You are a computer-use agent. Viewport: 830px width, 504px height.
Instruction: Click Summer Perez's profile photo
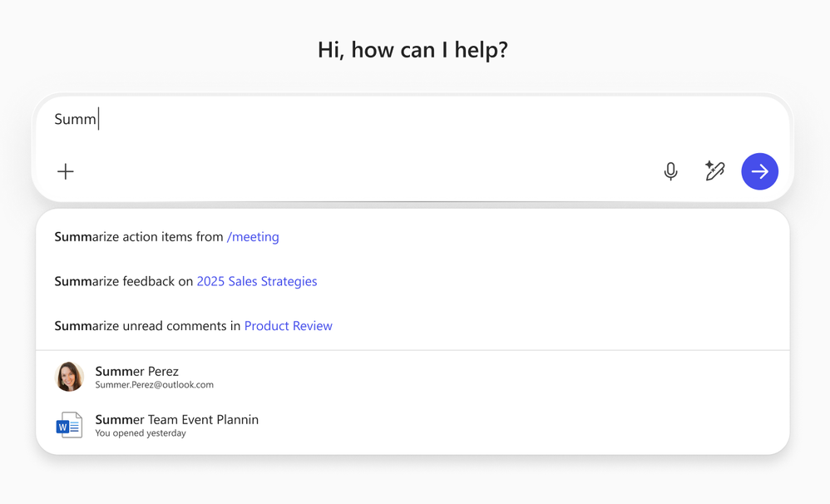click(x=70, y=377)
